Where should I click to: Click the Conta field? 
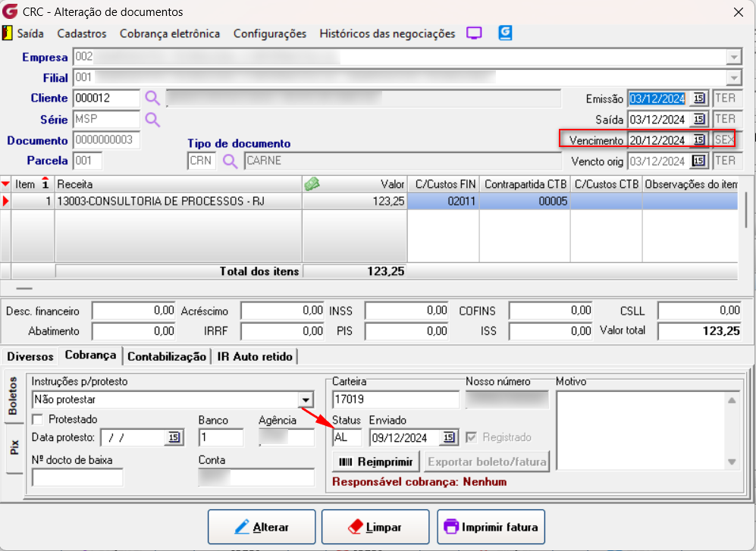click(x=256, y=477)
